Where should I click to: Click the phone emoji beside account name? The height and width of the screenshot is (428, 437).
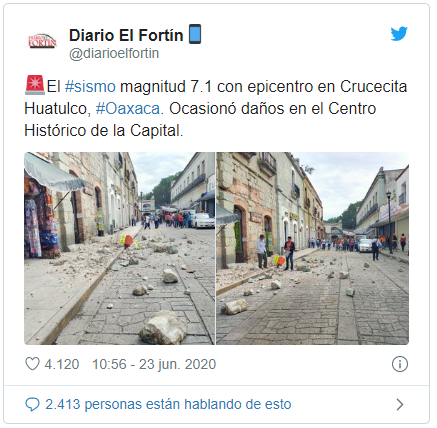[x=195, y=34]
